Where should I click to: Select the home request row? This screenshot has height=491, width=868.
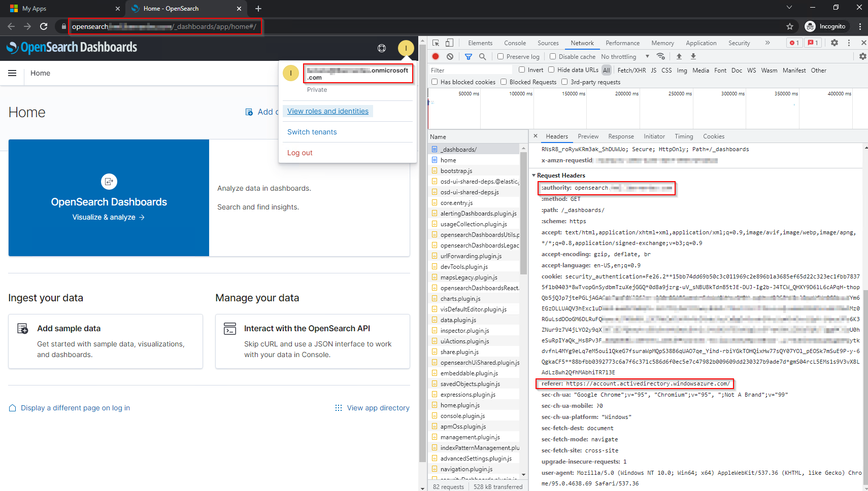pos(475,160)
